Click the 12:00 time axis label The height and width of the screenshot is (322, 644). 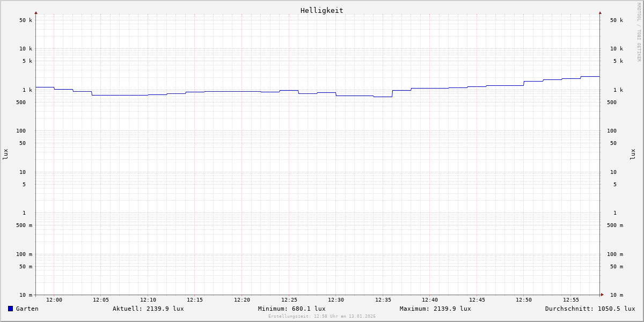click(54, 300)
